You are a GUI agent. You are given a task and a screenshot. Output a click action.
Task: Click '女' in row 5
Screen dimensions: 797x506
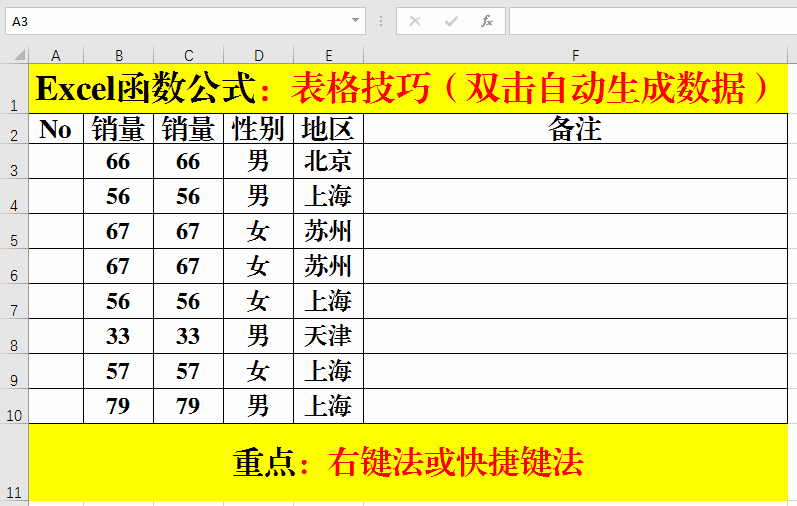pos(259,231)
